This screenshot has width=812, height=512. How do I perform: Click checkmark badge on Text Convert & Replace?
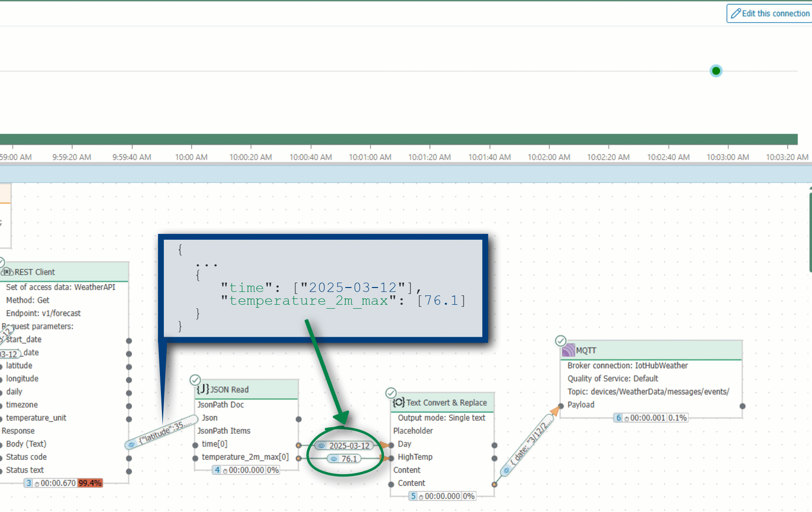point(391,393)
